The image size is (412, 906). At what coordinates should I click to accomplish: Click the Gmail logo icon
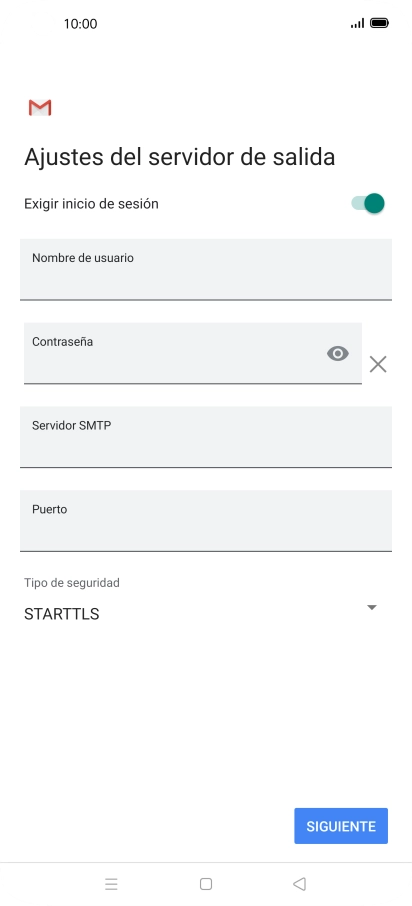pyautogui.click(x=40, y=107)
